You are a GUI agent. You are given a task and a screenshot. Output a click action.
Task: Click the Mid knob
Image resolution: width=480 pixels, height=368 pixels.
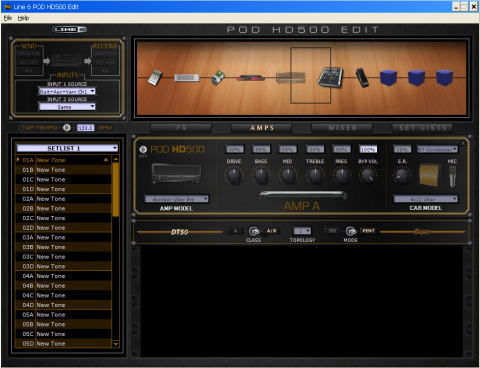[288, 175]
